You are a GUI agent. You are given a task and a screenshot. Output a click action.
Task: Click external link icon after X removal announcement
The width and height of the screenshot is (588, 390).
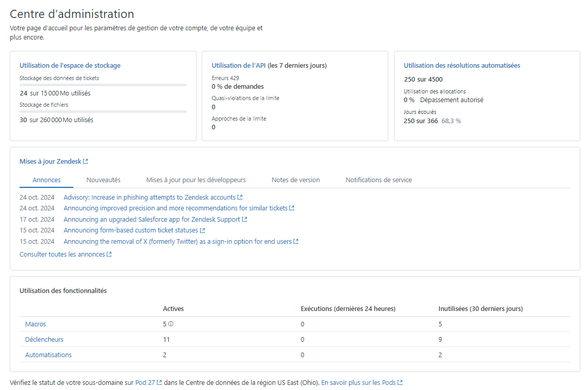(296, 242)
